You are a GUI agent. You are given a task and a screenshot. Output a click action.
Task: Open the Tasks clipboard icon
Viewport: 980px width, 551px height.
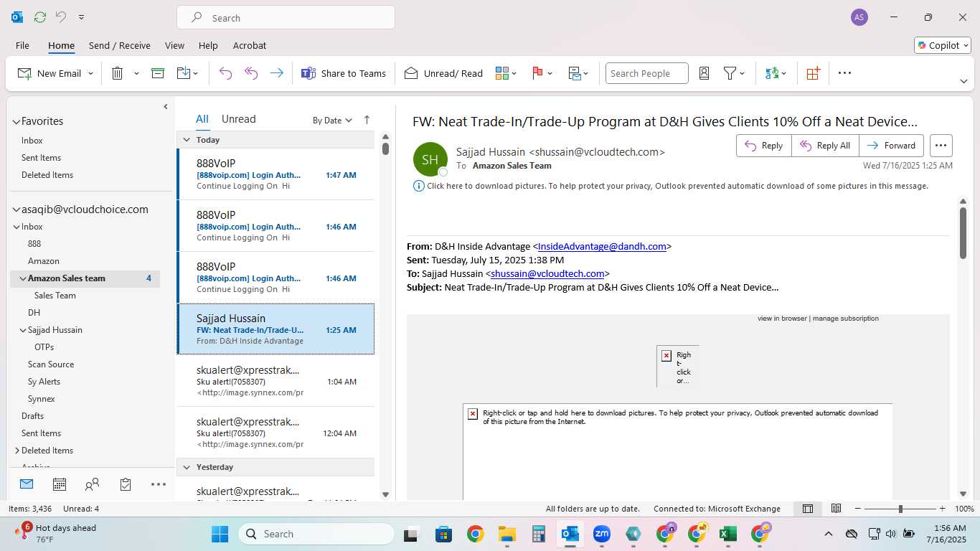tap(126, 484)
